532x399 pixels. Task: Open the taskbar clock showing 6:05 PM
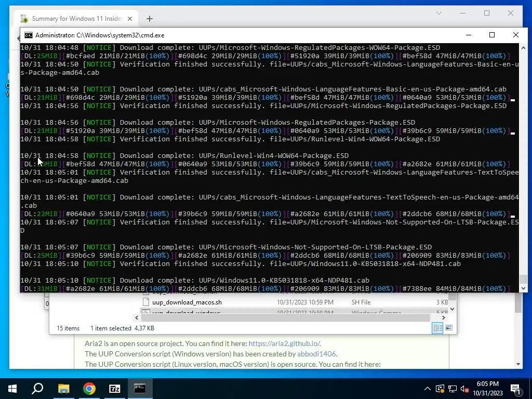tap(487, 389)
